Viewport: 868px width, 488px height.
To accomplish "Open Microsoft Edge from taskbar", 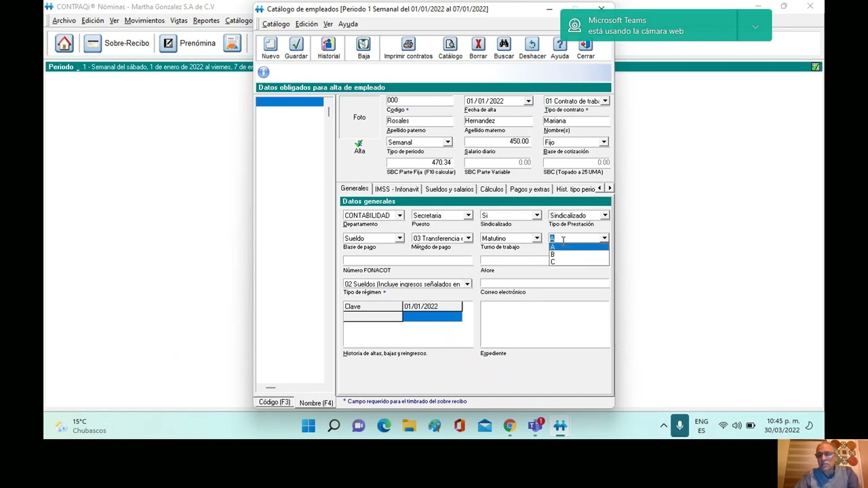I will pos(384,426).
